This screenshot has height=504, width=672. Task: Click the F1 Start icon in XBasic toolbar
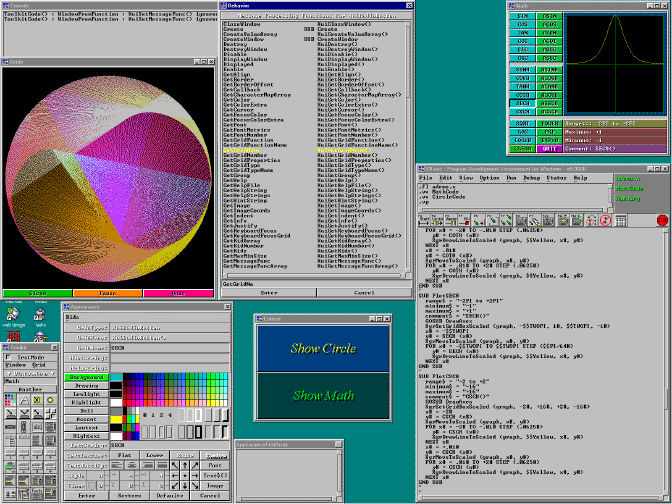point(425,220)
